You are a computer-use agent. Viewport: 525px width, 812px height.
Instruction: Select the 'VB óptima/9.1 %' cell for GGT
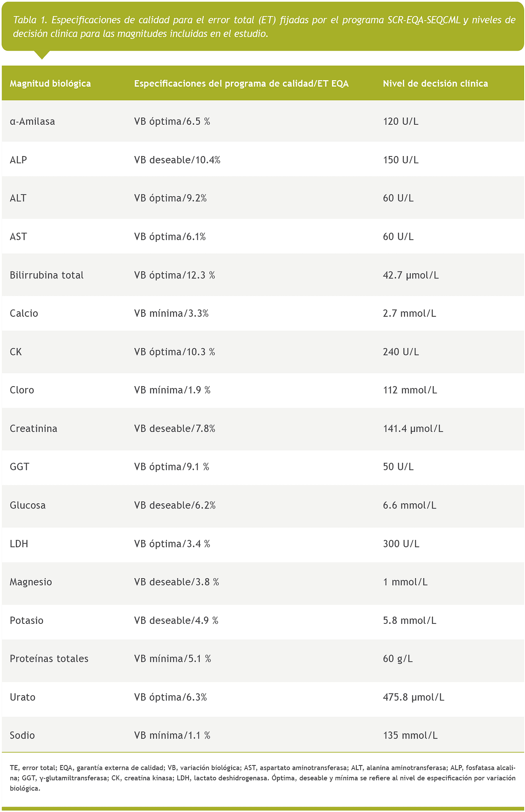pos(172,467)
